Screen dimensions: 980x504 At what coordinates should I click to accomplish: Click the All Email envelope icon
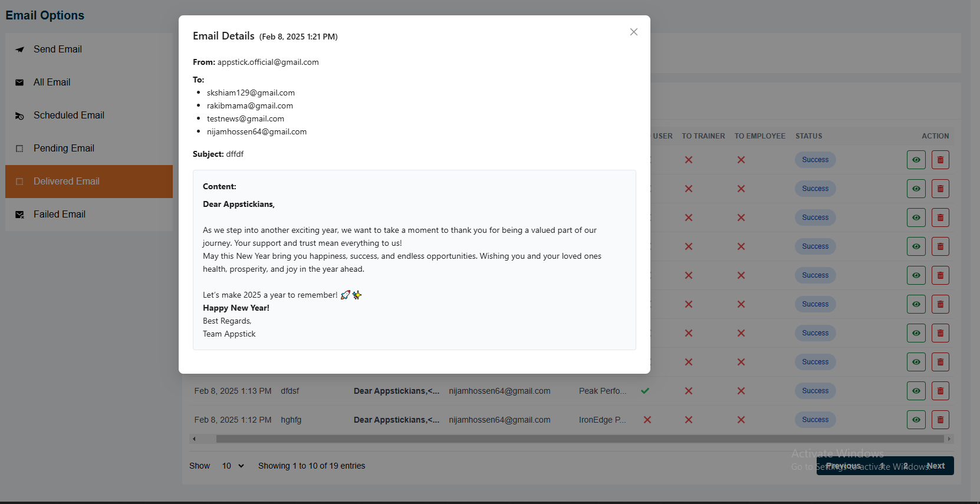[x=19, y=83]
